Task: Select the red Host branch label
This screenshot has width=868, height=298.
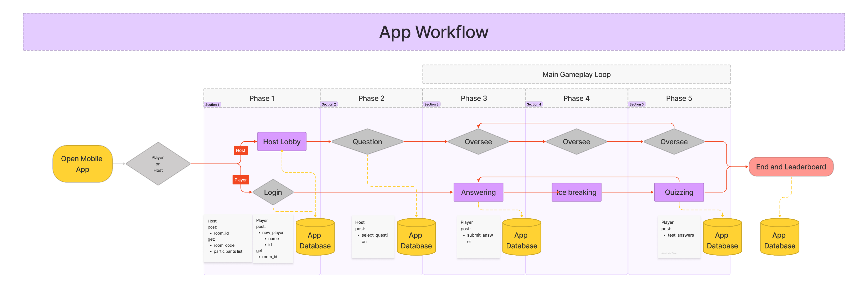Action: (x=241, y=151)
